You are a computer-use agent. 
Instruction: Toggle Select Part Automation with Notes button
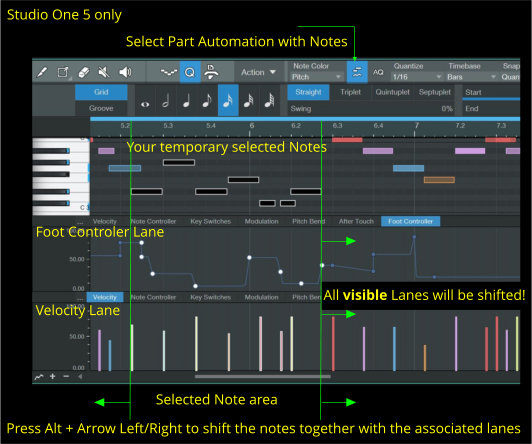click(357, 72)
